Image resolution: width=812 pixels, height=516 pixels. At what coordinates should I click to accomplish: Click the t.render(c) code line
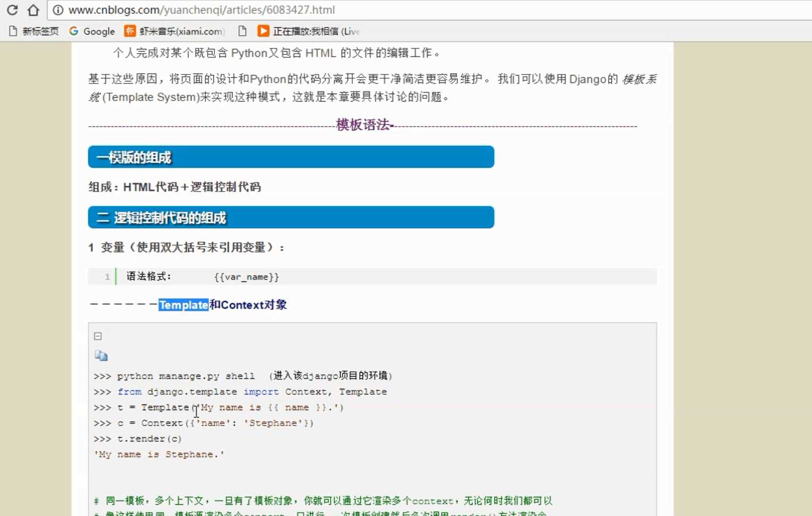point(138,439)
